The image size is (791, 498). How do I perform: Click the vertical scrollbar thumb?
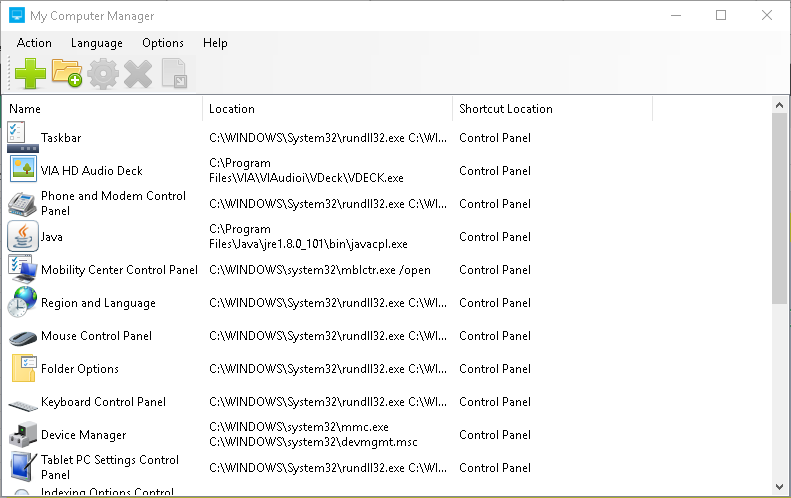click(x=779, y=208)
